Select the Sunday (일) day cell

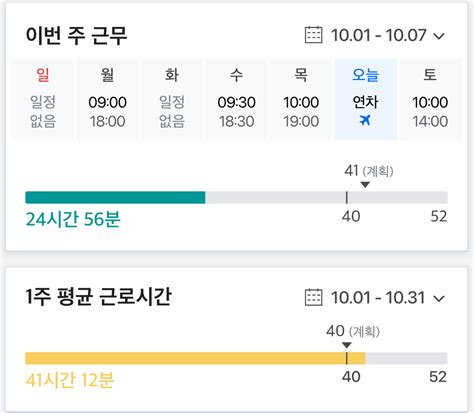pyautogui.click(x=43, y=99)
